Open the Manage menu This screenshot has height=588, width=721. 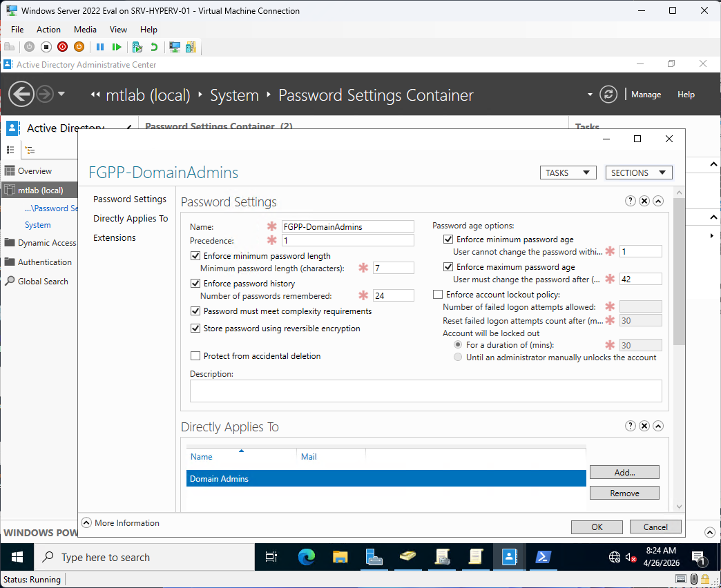(646, 95)
